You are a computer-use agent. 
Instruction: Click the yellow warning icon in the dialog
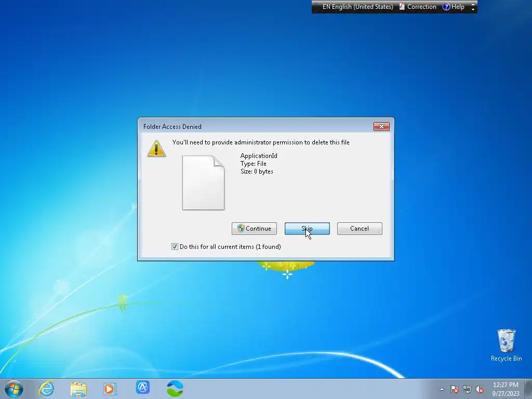pyautogui.click(x=156, y=149)
